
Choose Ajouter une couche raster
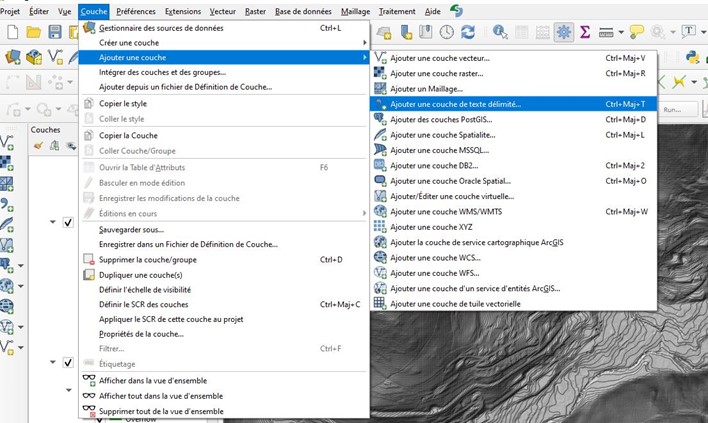click(x=513, y=74)
